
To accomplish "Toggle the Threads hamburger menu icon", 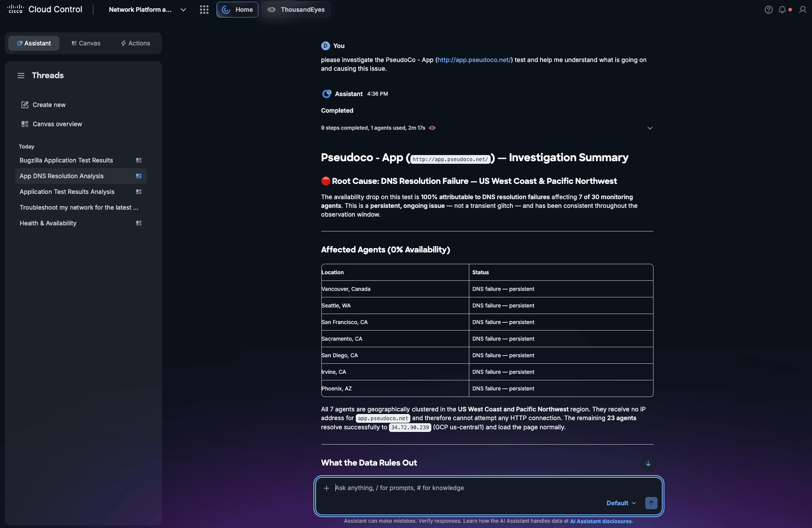I will coord(21,76).
